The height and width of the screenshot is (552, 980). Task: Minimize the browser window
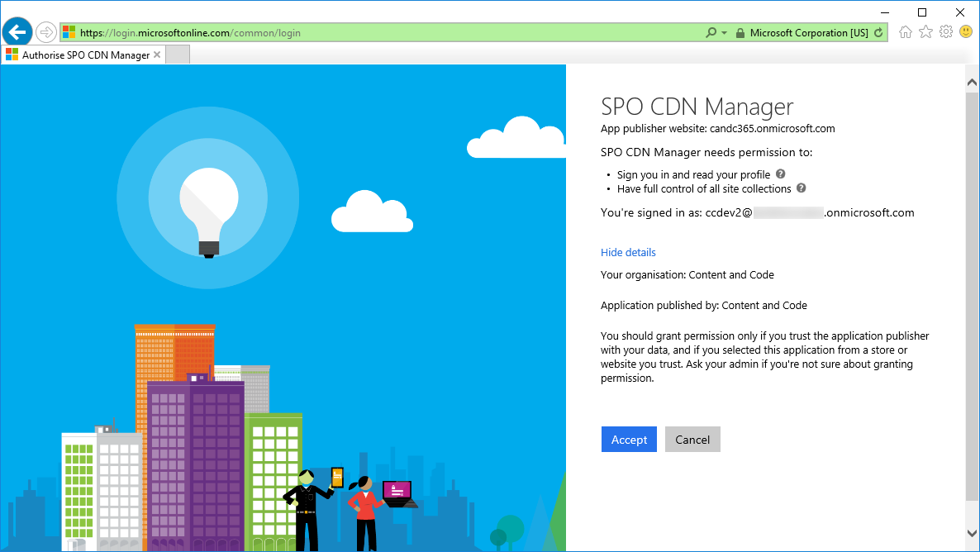pos(885,12)
